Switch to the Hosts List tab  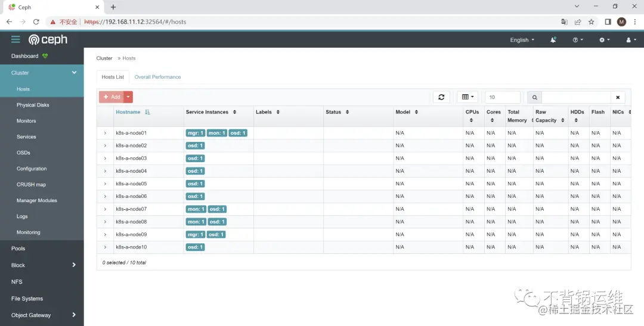[113, 77]
